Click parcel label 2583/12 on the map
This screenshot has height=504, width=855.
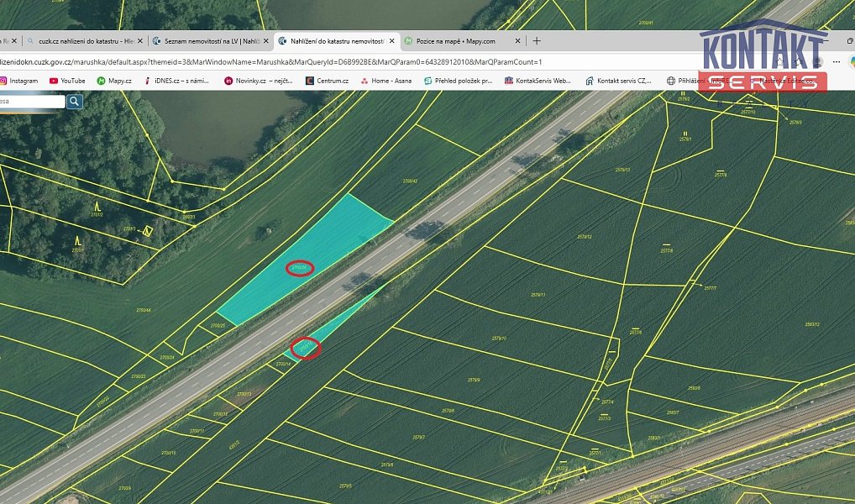812,324
